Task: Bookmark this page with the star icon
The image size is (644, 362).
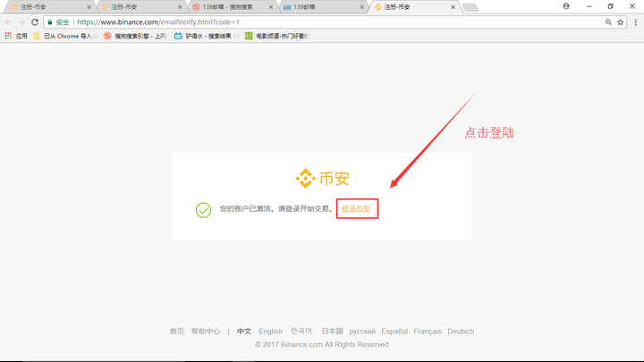Action: click(620, 22)
